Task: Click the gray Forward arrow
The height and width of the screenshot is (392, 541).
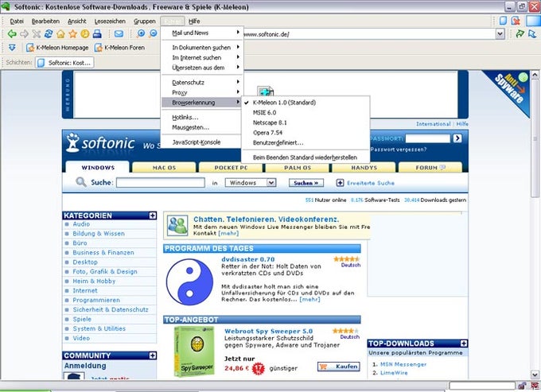Action: click(24, 33)
